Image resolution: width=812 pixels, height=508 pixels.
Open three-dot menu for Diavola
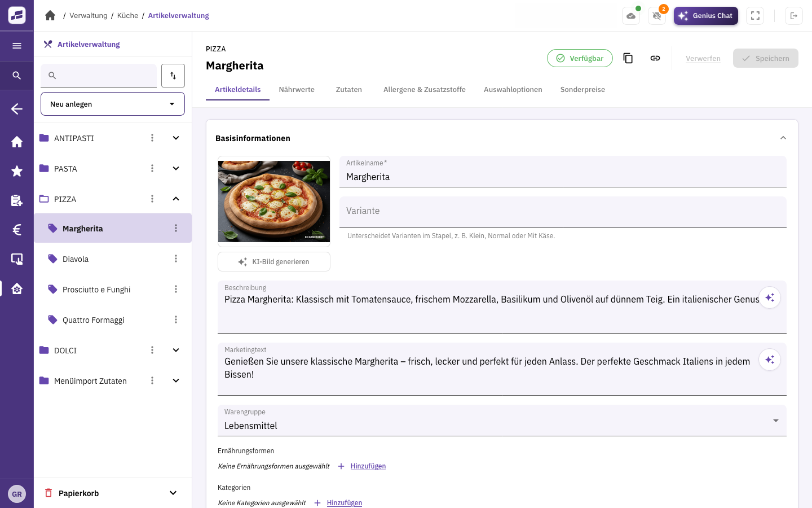click(x=176, y=259)
